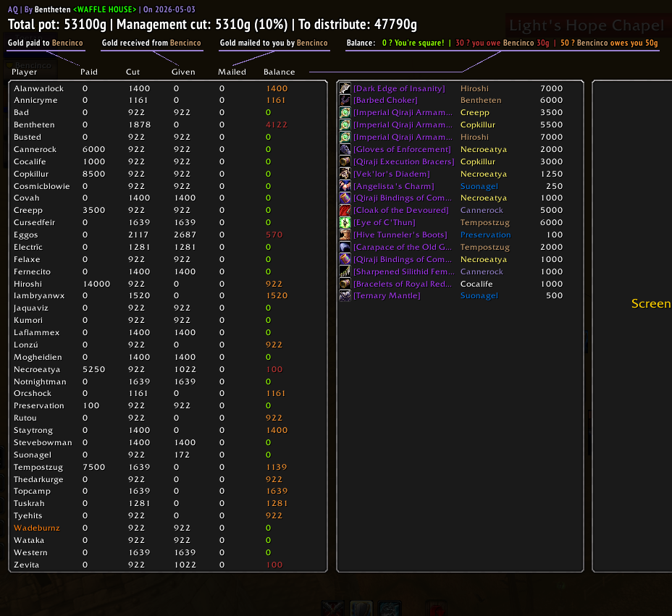Click the Ternary Mantle item icon
672x616 pixels.
pos(345,295)
